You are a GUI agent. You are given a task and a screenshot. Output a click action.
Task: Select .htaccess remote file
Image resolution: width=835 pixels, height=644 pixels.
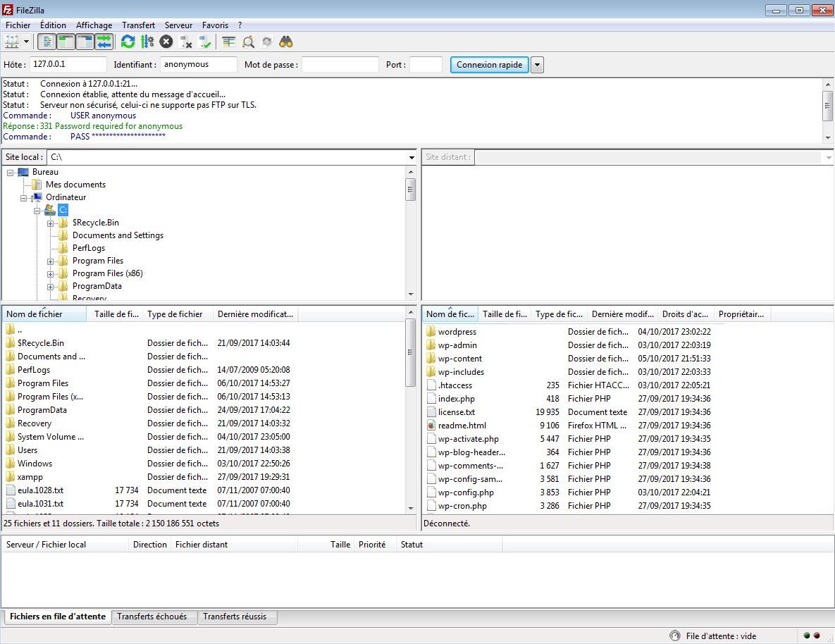tap(454, 385)
